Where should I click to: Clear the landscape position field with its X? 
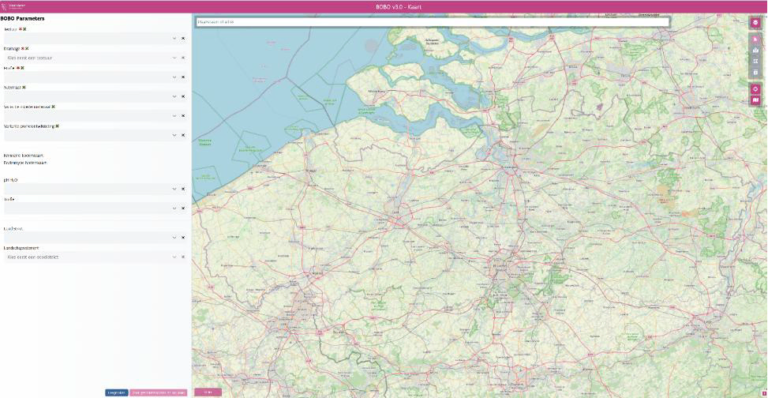183,257
